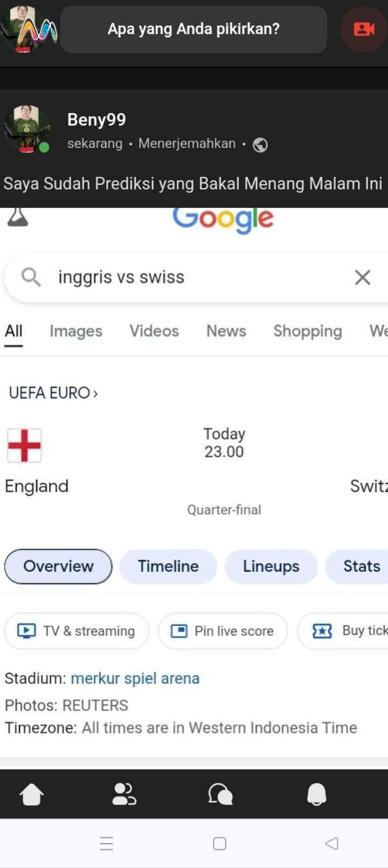
Task: Open the Google Labs flask icon
Action: click(17, 218)
